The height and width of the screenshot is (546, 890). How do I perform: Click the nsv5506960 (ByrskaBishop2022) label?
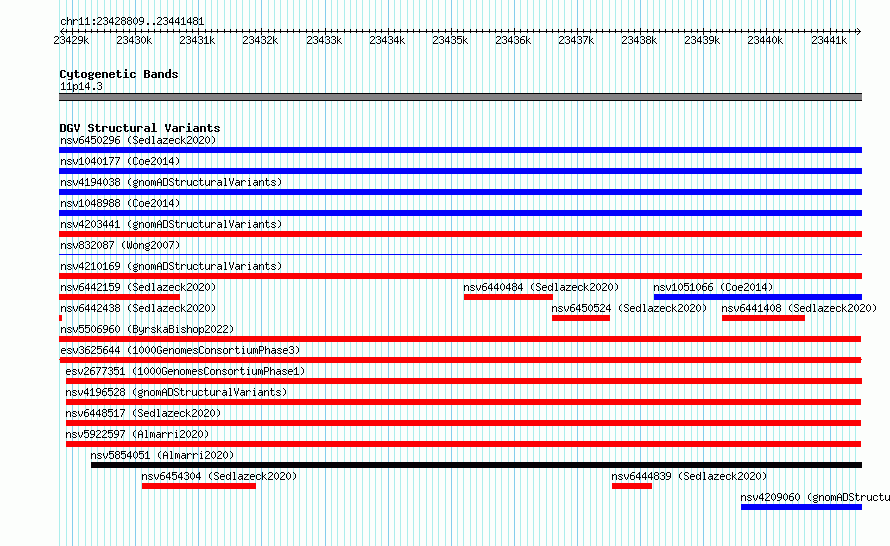147,329
